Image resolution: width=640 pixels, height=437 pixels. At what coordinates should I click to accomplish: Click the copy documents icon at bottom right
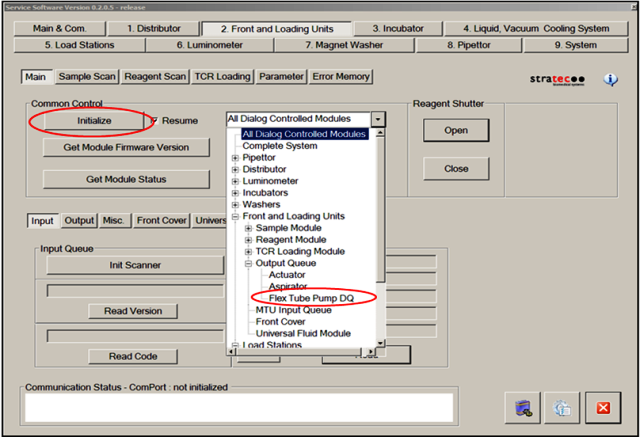point(563,407)
